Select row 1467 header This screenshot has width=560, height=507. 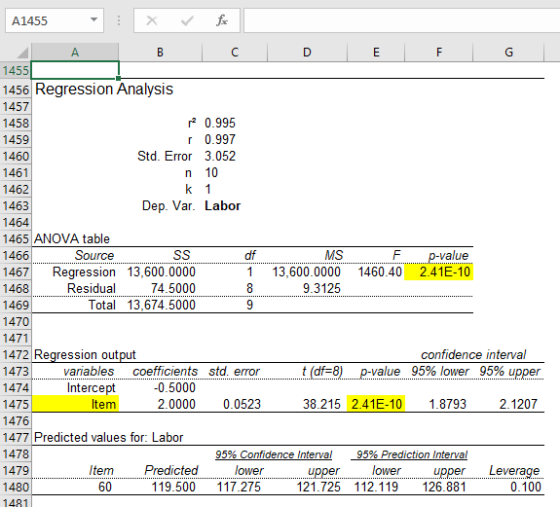[x=15, y=272]
